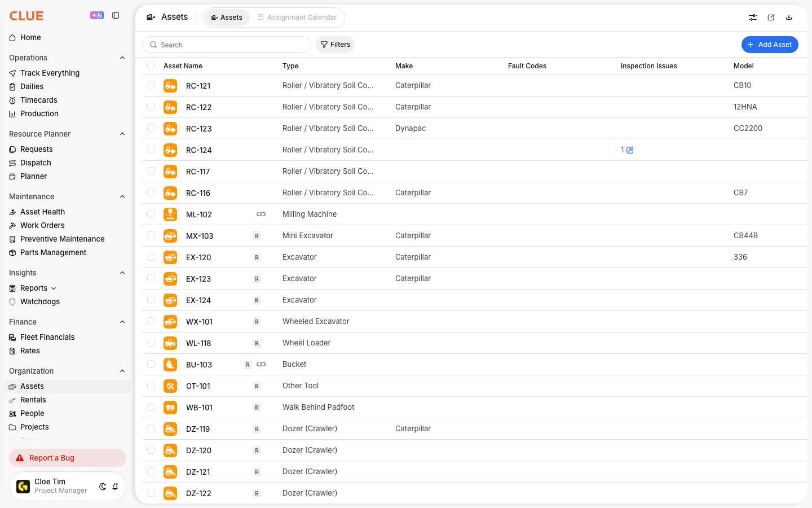Collapse the Operations section

(122, 58)
